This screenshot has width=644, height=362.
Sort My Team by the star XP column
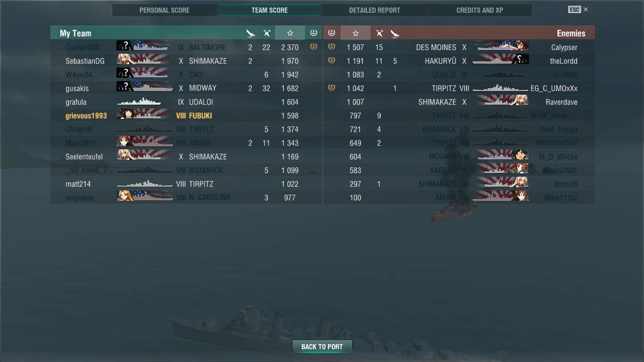click(x=290, y=33)
